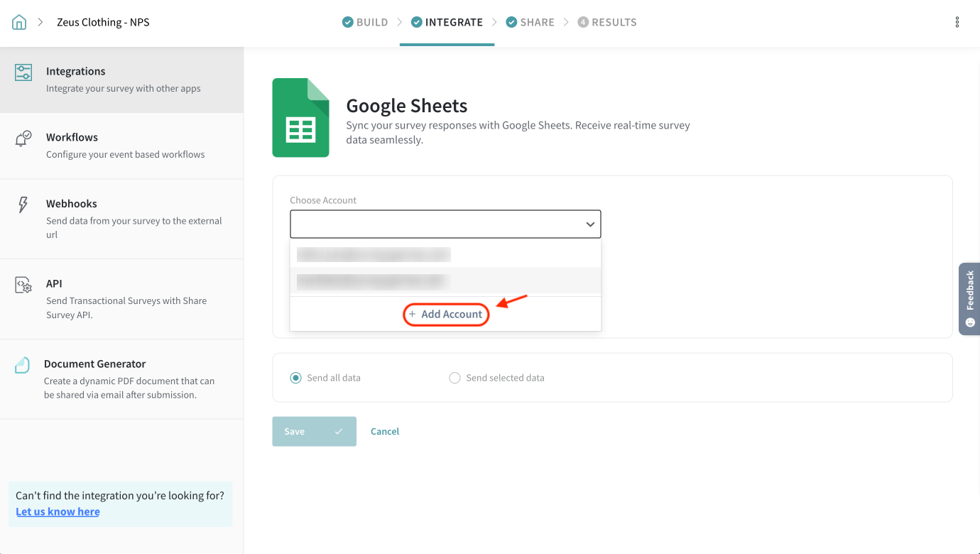Click the BUILD step checkmark icon
Screen dimensions: 980x554
tap(347, 22)
